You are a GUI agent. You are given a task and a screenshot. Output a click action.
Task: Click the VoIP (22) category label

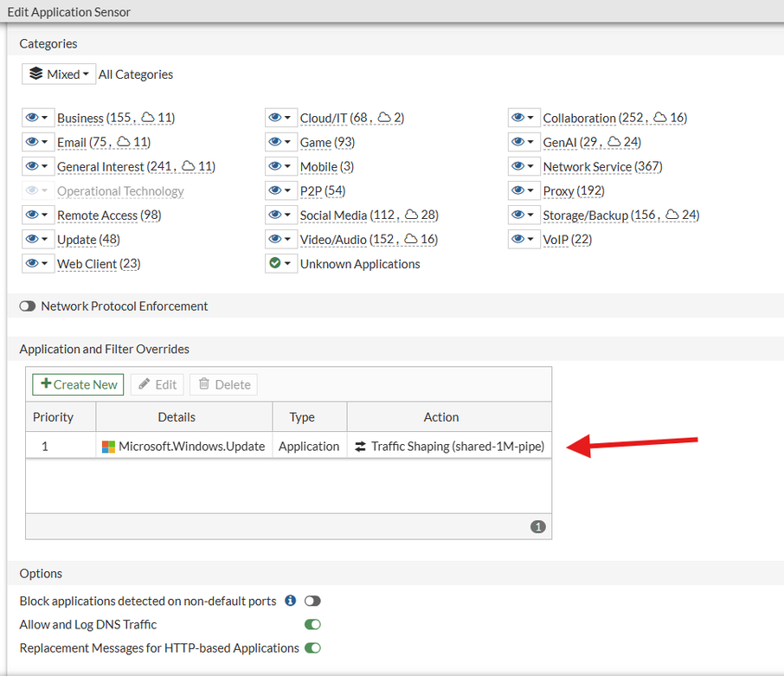568,240
